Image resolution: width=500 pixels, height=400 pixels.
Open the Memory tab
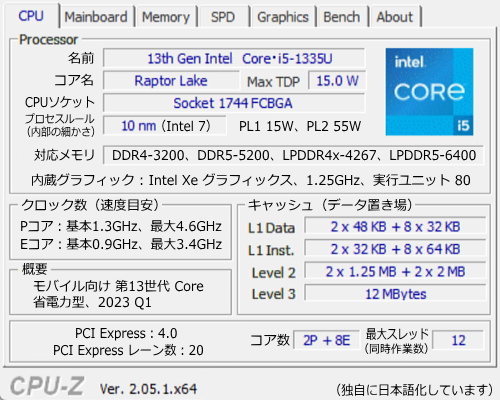pyautogui.click(x=166, y=17)
